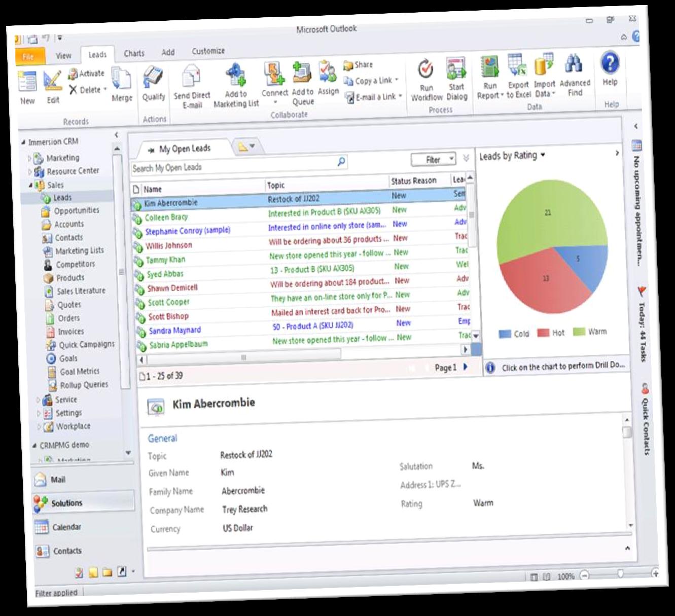Switch to the Charts ribbon tab
The width and height of the screenshot is (675, 616).
tap(134, 53)
